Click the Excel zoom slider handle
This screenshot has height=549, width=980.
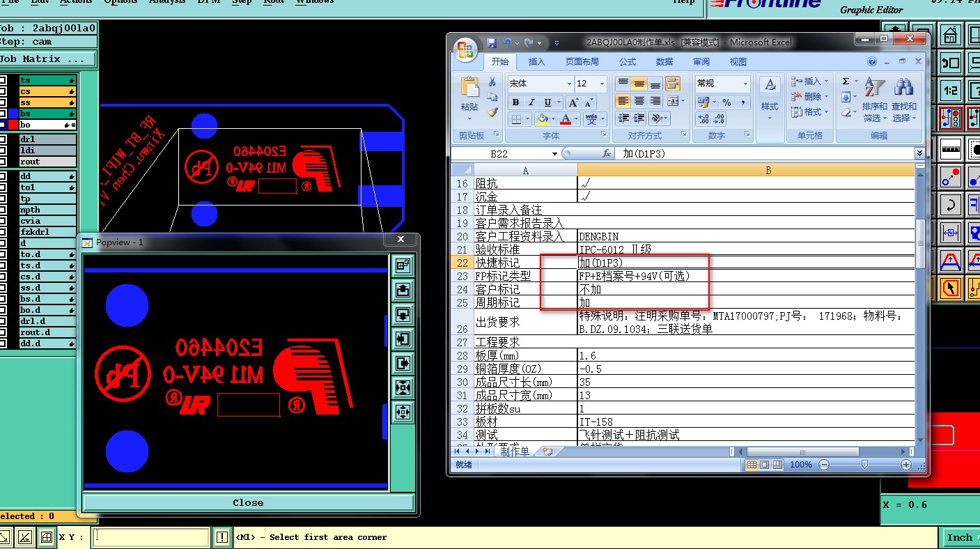point(864,465)
